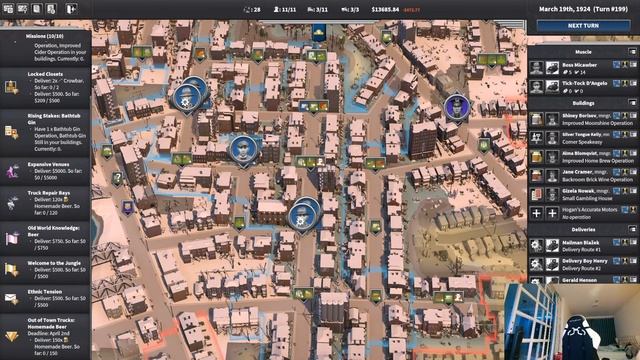This screenshot has height=360, width=640.
Task: Click the gold figure icon in Boss Micawber's row
Action: pyautogui.click(x=625, y=64)
